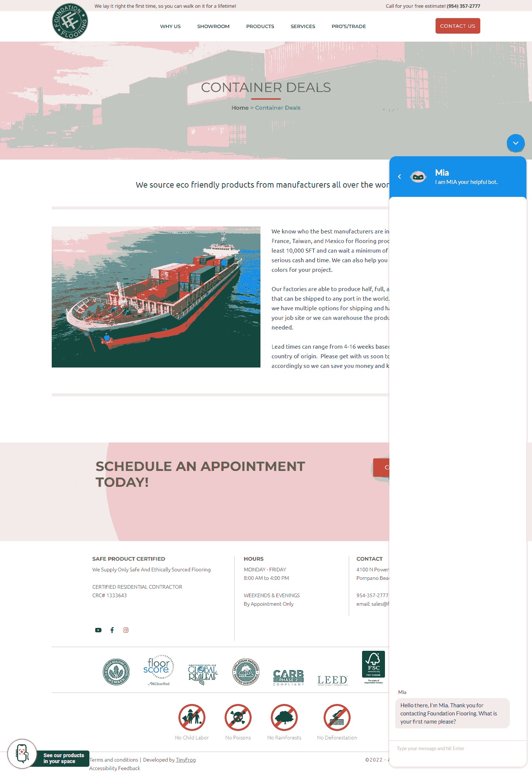Click the phone icon in products widget
Viewport: 532px width, 776px height.
point(22,753)
